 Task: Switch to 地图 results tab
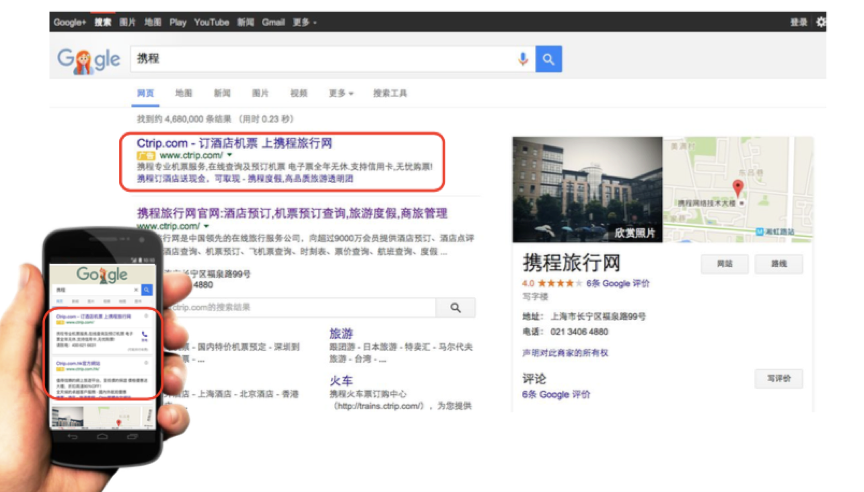pyautogui.click(x=183, y=93)
